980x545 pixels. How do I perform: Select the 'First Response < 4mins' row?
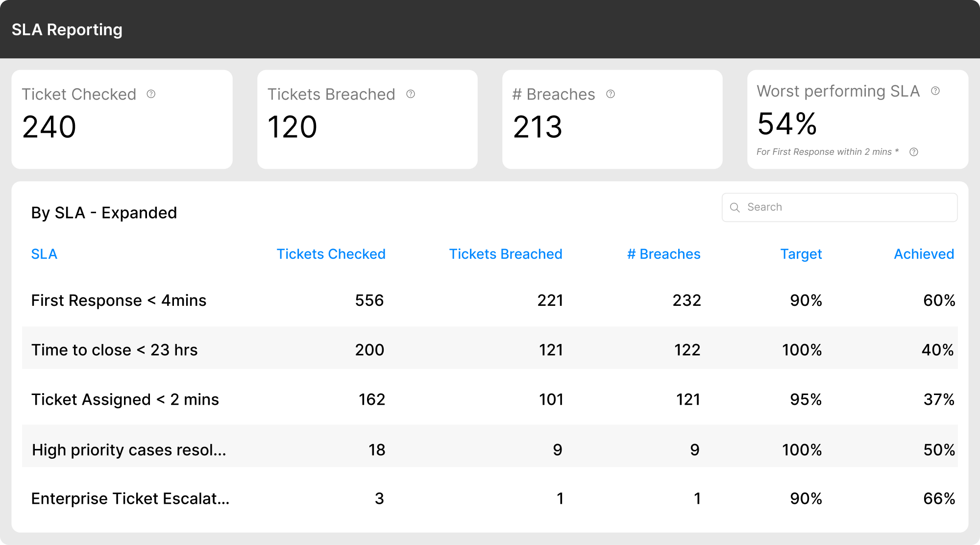(119, 300)
